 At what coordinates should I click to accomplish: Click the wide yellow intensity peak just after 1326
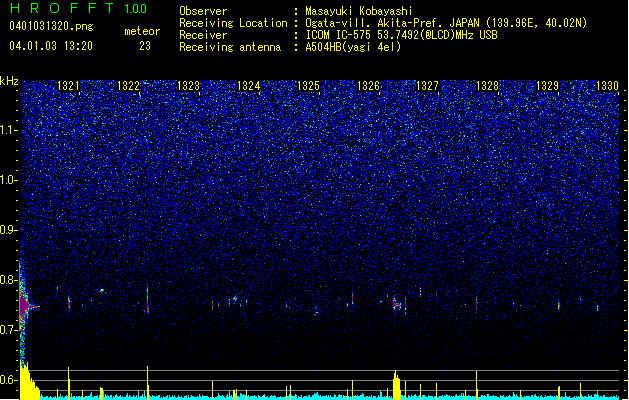(397, 385)
